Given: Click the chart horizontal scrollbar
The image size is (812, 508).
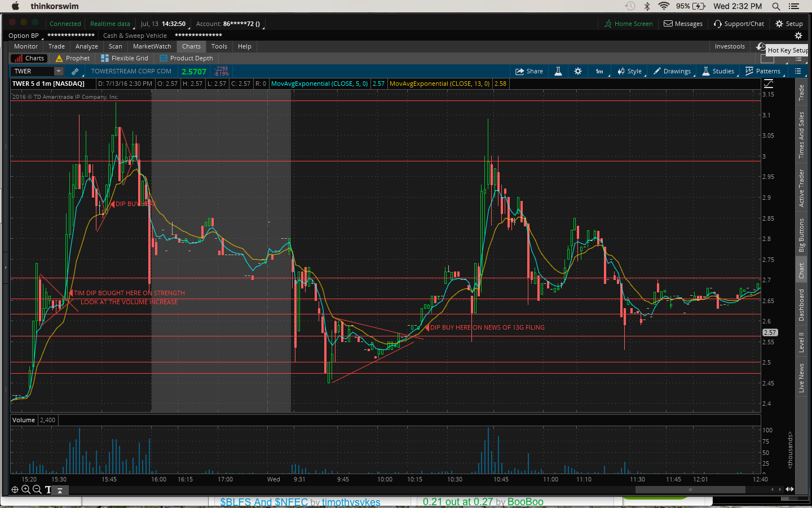Looking at the screenshot, I should [689, 489].
